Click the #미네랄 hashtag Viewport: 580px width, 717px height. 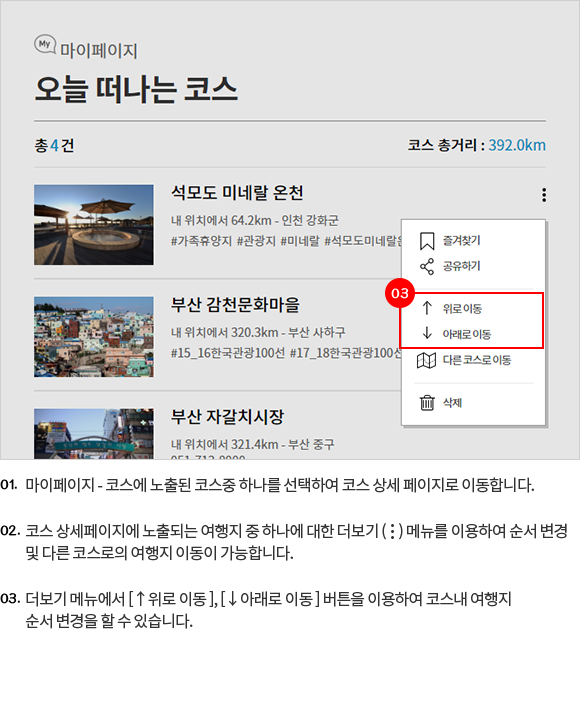point(300,241)
